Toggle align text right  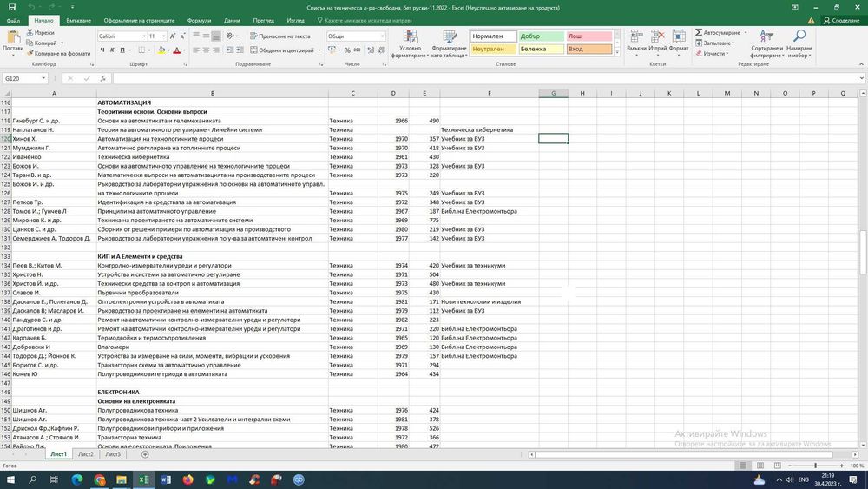point(216,50)
